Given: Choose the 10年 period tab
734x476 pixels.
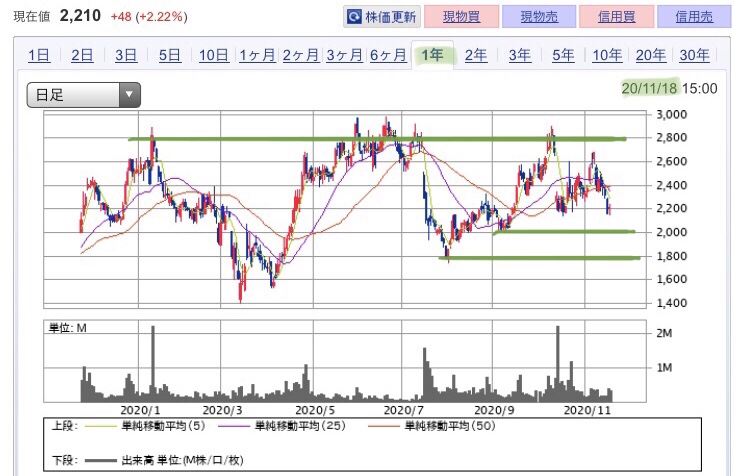Looking at the screenshot, I should point(607,55).
